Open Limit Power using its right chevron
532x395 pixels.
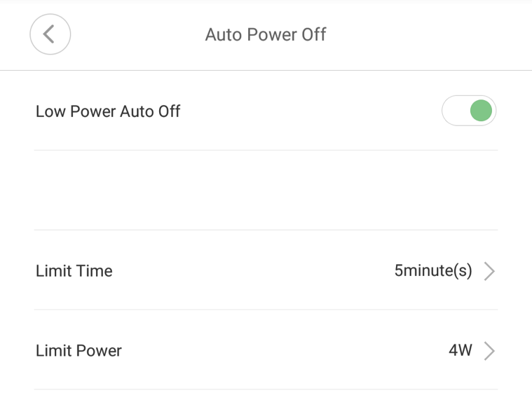489,351
